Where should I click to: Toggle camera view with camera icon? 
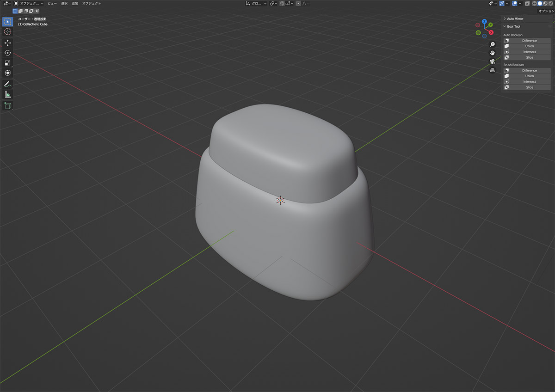493,61
